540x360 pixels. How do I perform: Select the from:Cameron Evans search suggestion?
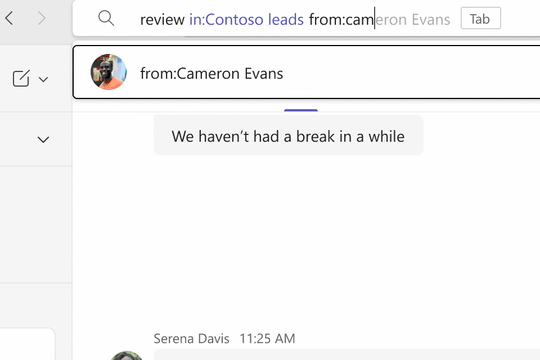(307, 72)
